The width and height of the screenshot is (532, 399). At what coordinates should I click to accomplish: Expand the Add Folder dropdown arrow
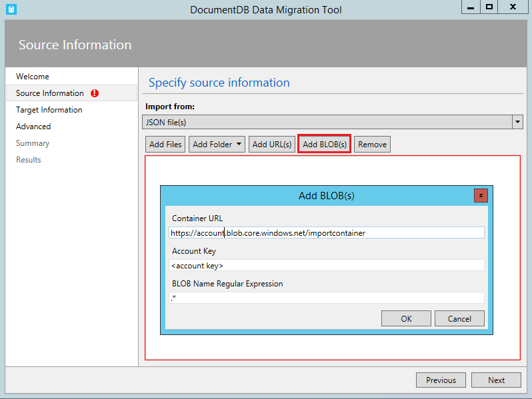tap(239, 145)
